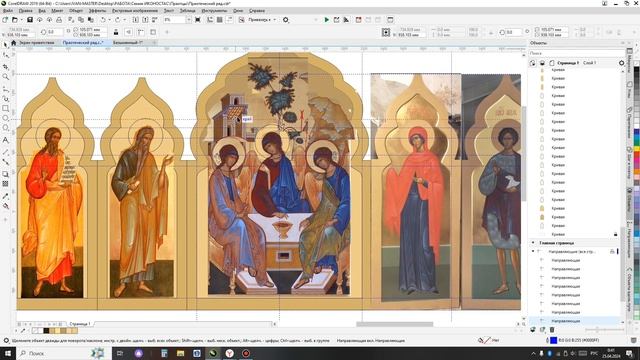This screenshot has width=640, height=360.
Task: Click the horizontal scrollbar under the canvas
Action: click(395, 324)
